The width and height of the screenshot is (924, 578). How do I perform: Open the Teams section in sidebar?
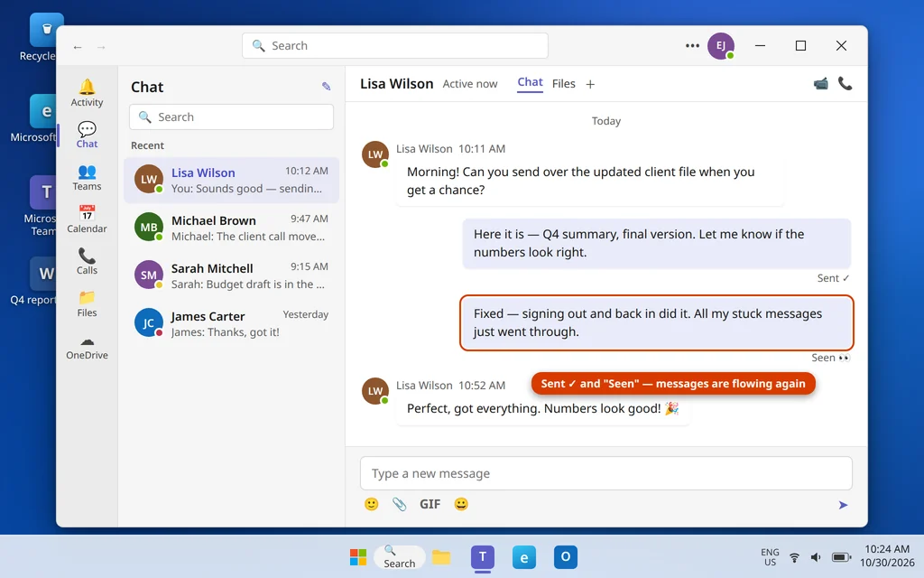(87, 177)
